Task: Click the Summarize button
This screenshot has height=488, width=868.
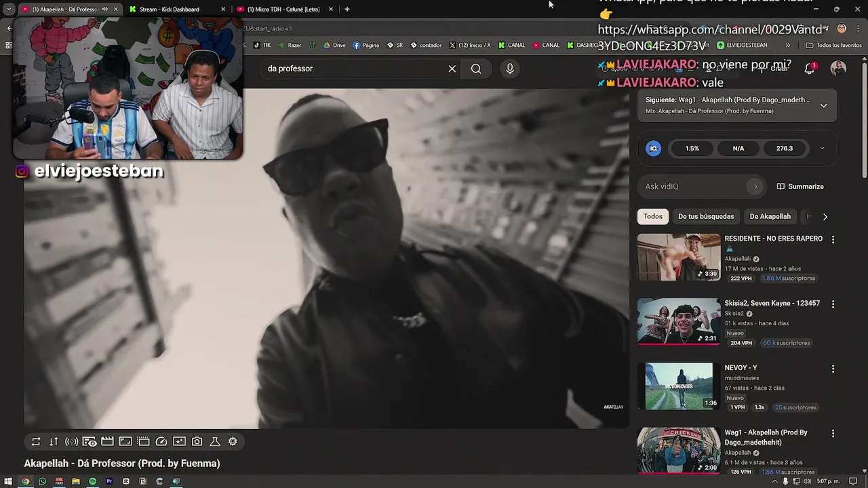Action: click(800, 186)
